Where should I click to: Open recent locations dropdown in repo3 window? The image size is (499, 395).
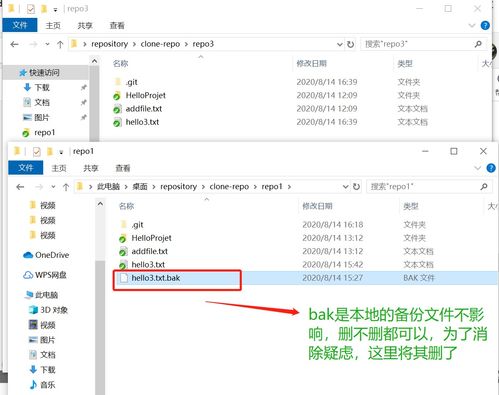coord(47,44)
